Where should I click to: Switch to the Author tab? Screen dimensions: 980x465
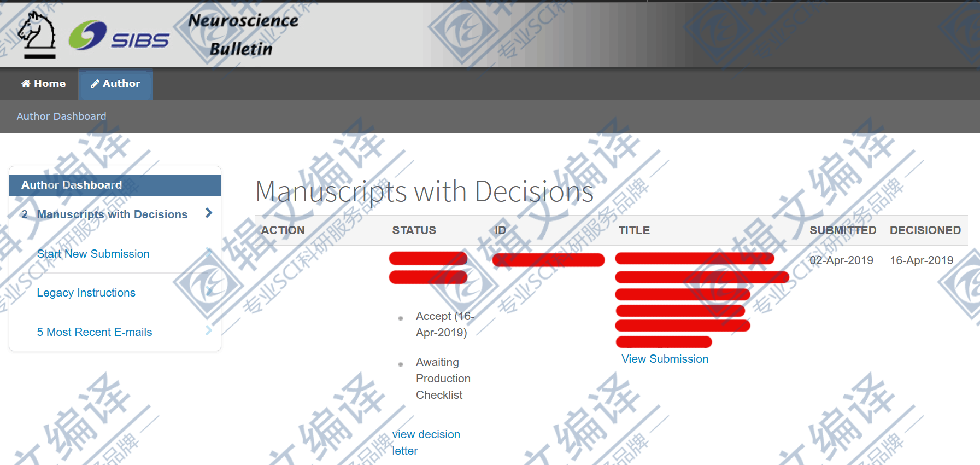pos(115,84)
